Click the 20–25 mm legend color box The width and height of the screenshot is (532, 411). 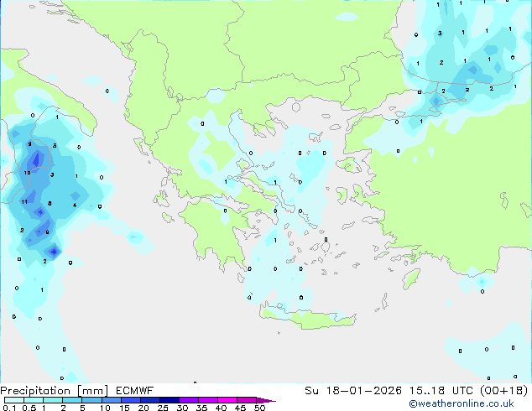[149, 400]
